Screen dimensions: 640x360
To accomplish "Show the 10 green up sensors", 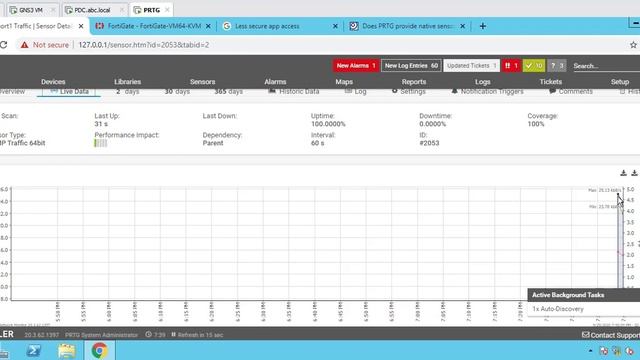I will [534, 66].
